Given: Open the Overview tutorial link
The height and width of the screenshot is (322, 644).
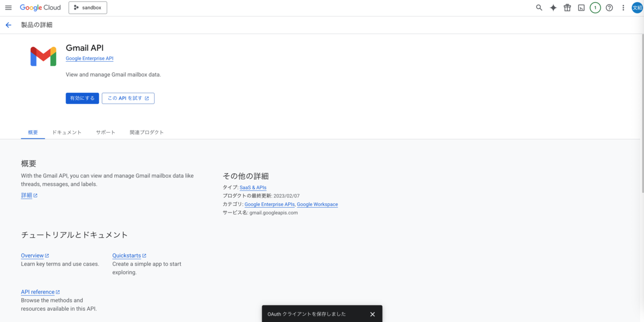Looking at the screenshot, I should (x=35, y=255).
